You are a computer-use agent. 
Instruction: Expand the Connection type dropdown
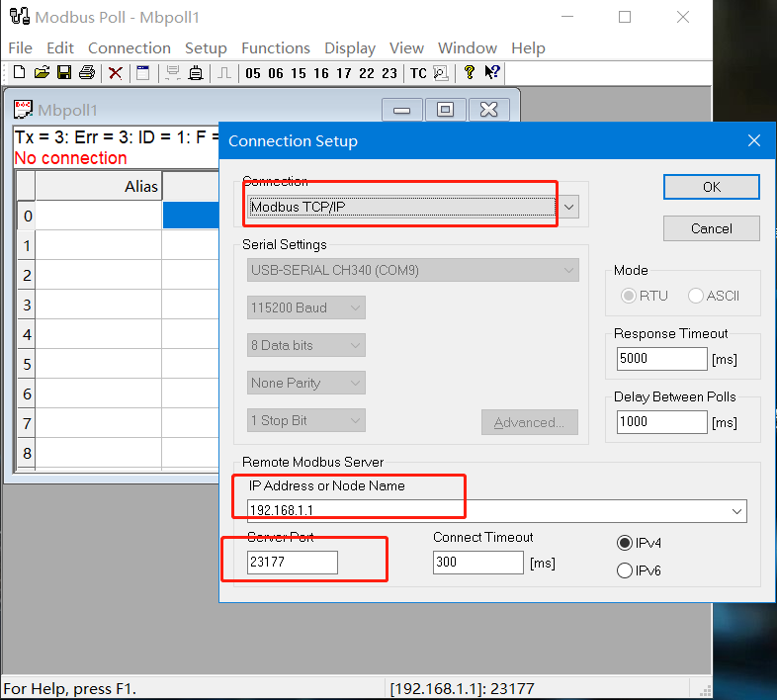click(x=568, y=207)
